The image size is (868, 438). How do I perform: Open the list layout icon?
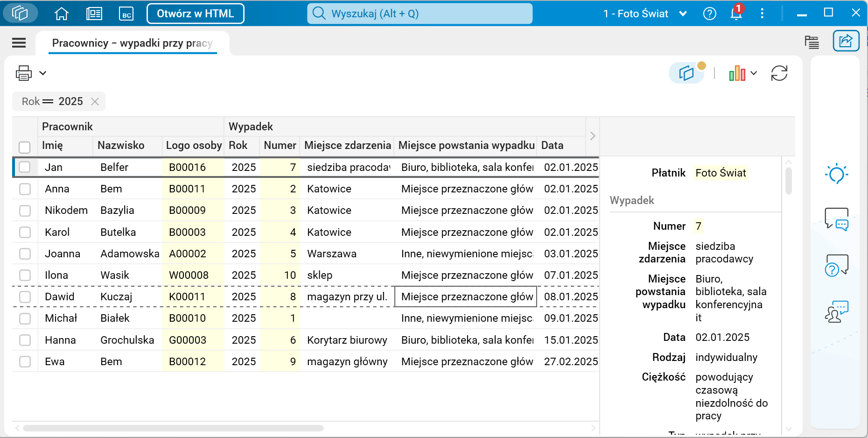tap(812, 42)
